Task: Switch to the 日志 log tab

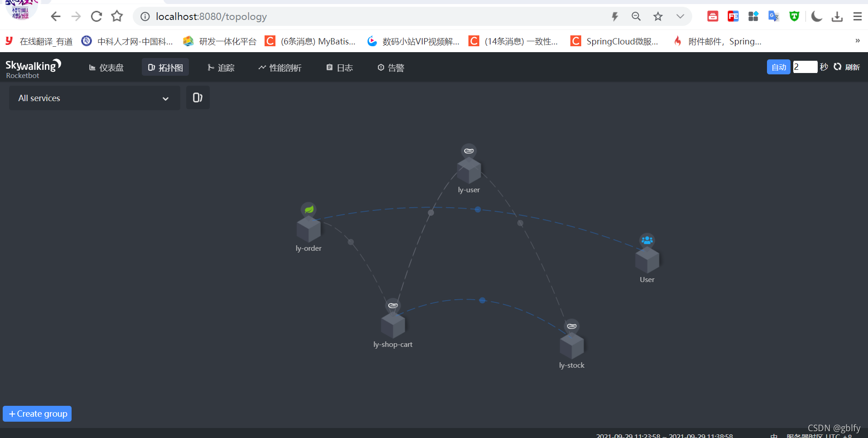Action: (x=340, y=68)
